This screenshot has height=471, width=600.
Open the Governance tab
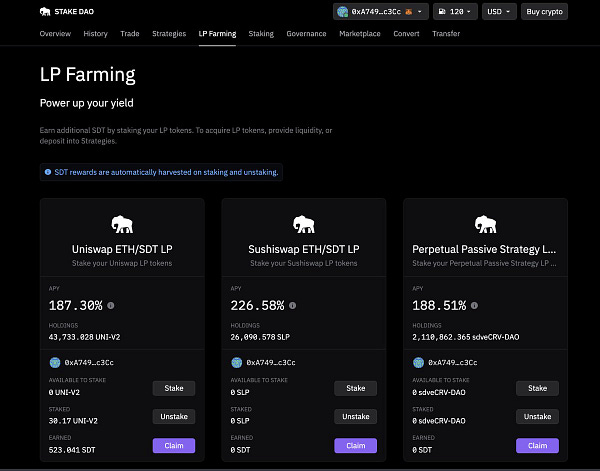[x=307, y=34]
